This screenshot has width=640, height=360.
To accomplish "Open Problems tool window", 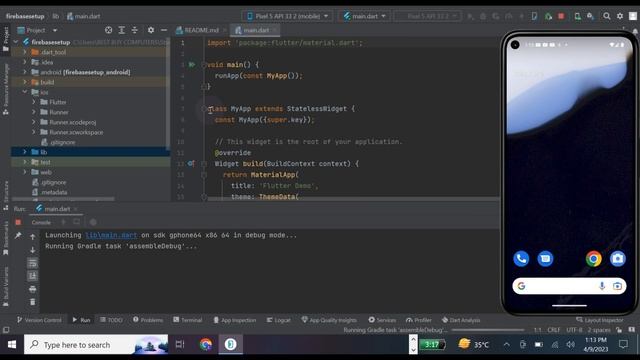I will 148,320.
